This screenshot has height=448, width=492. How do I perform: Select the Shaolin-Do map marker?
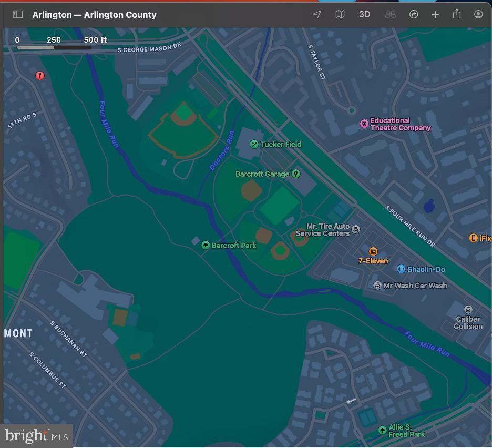[x=401, y=269]
